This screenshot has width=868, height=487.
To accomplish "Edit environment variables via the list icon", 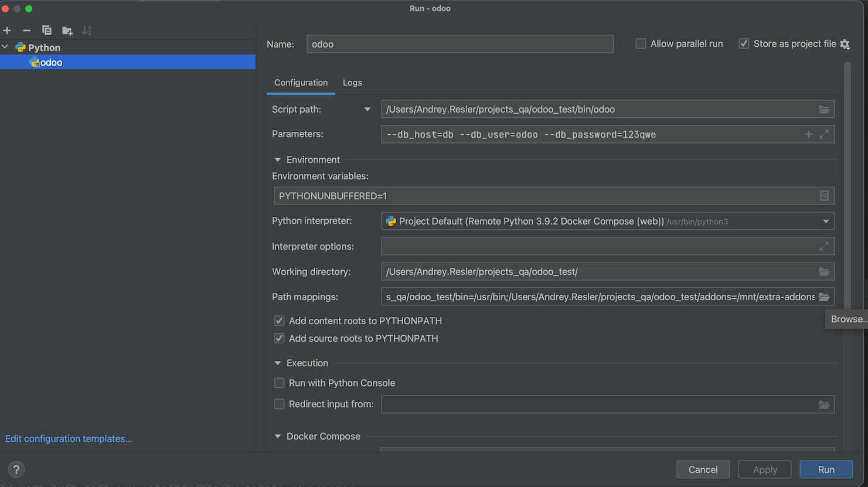I will click(824, 196).
